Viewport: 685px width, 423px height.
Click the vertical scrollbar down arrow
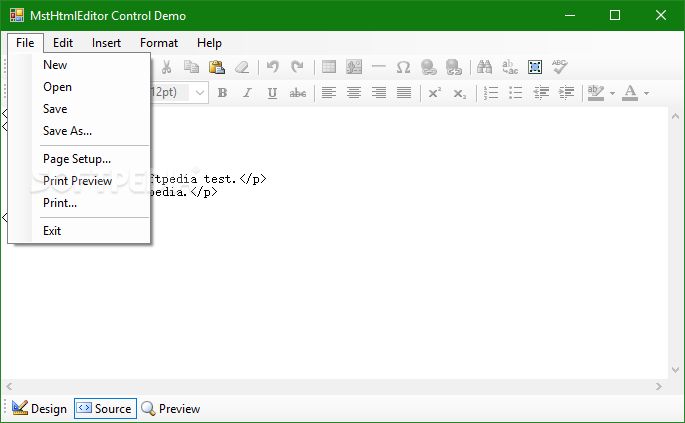(x=675, y=370)
